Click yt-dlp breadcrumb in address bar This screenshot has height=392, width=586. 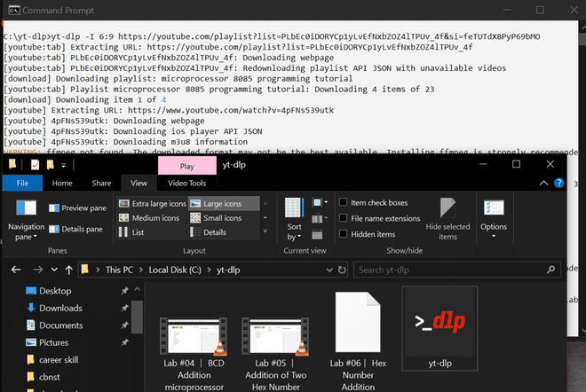[x=228, y=270]
